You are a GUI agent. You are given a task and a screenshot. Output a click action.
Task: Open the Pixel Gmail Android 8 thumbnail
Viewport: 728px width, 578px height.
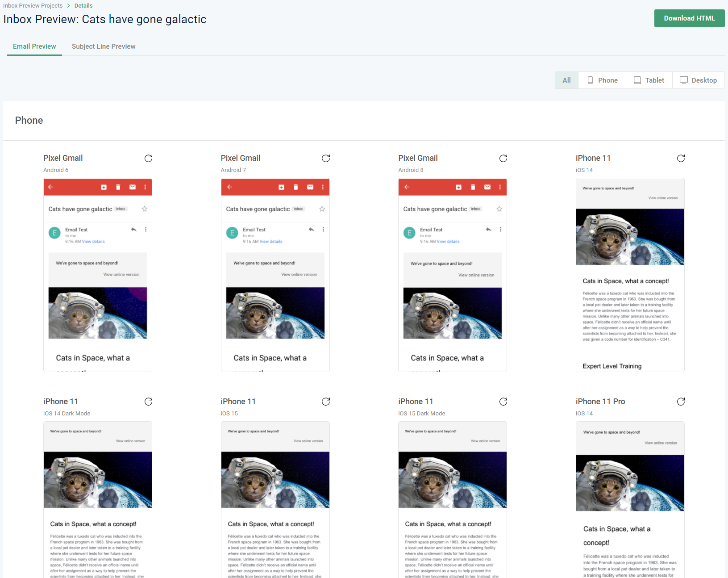point(453,275)
